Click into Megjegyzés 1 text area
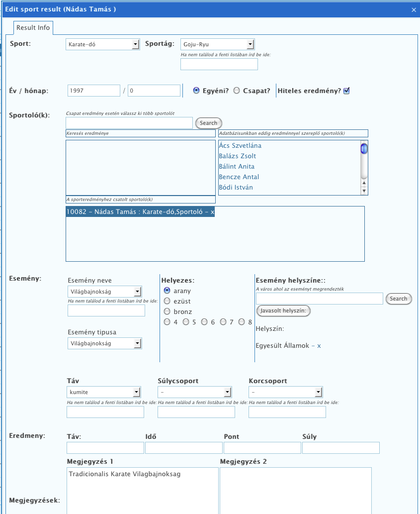 tap(143, 491)
